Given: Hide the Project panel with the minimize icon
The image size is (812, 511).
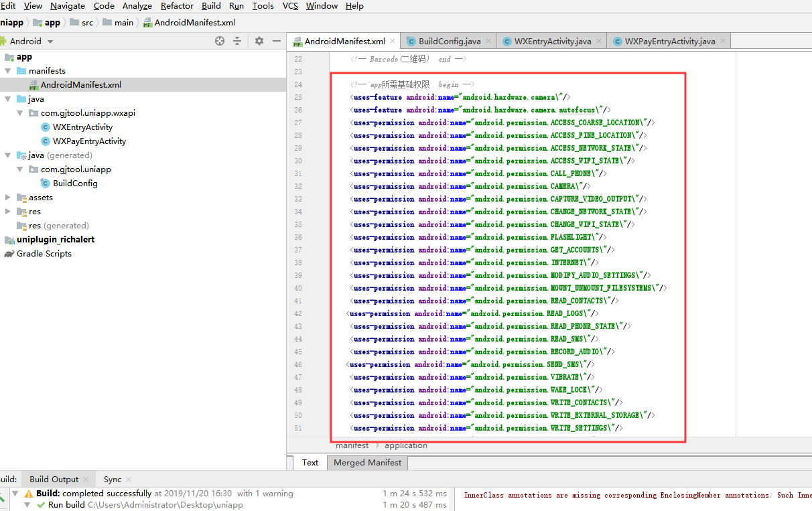Looking at the screenshot, I should point(277,41).
